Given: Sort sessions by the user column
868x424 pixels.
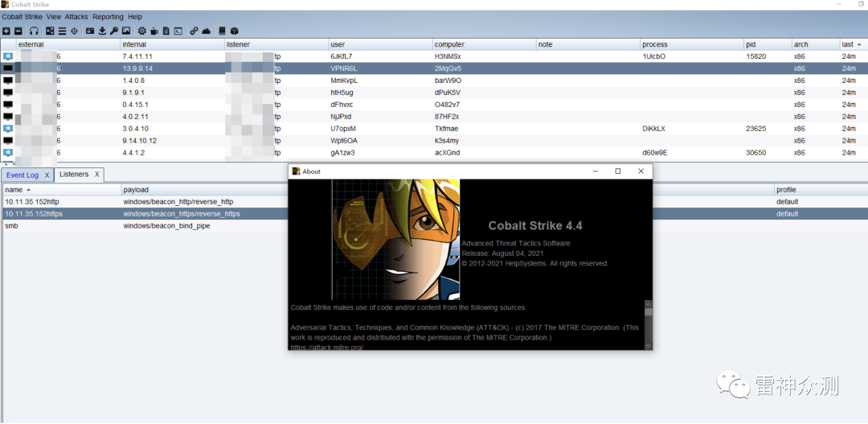Looking at the screenshot, I should pyautogui.click(x=380, y=44).
